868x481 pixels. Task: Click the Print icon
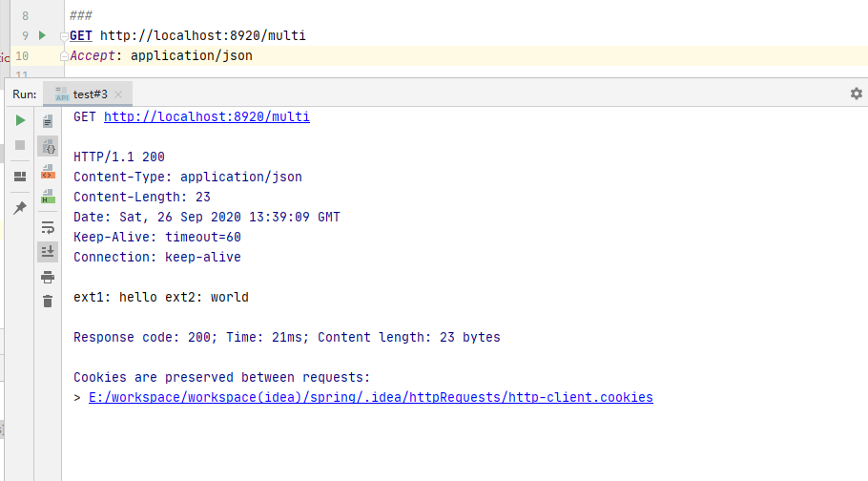pyautogui.click(x=48, y=277)
